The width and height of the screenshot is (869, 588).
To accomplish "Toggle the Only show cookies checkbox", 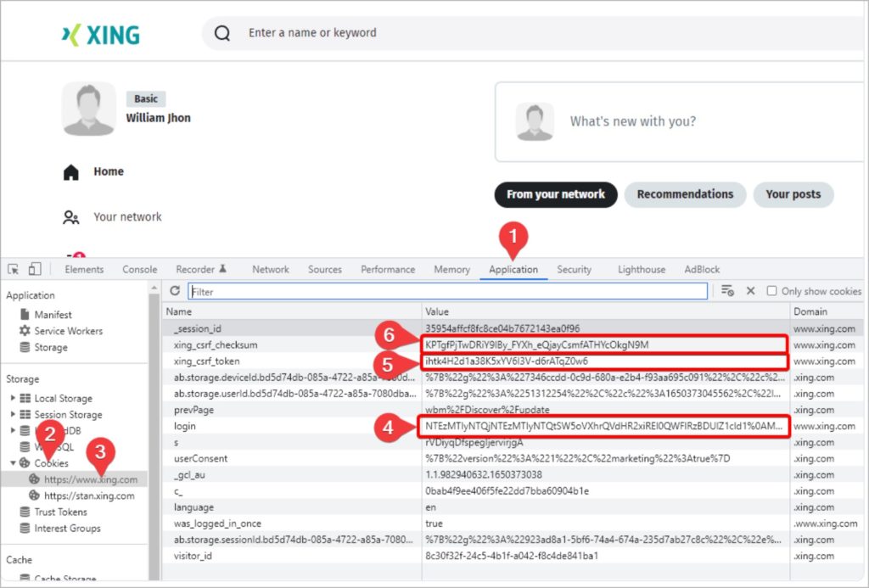I will (771, 291).
